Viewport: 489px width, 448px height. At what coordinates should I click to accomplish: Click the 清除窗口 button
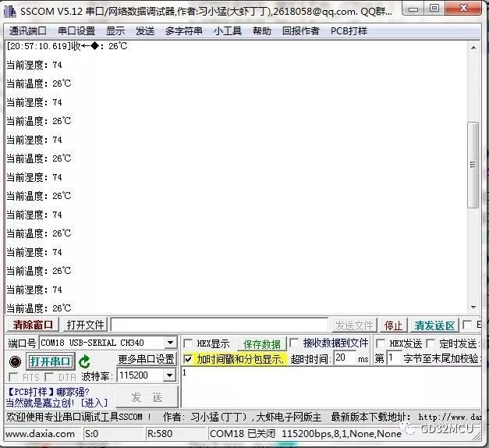click(x=33, y=325)
